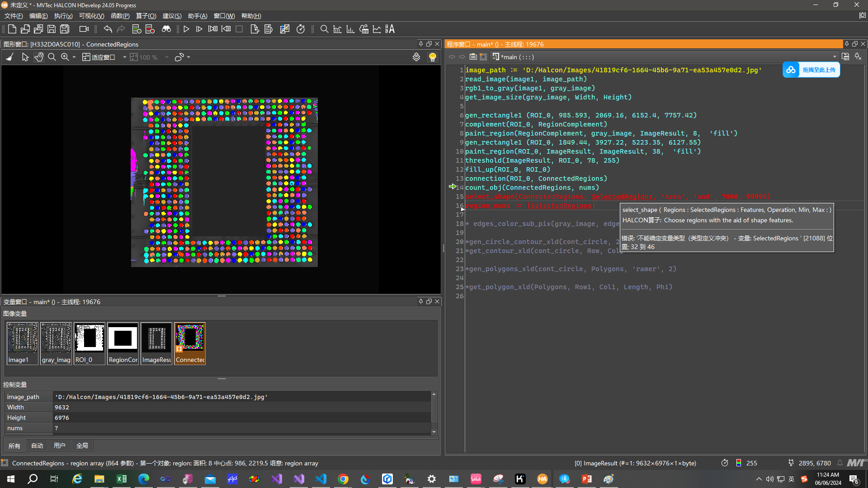The image size is (868, 488).
Task: Step over with the single step icon
Action: pos(199,29)
